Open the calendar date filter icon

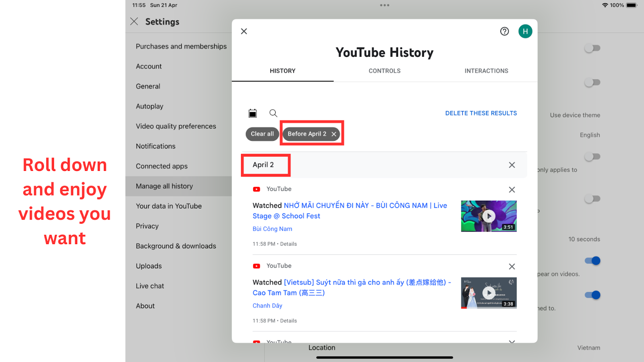click(252, 113)
